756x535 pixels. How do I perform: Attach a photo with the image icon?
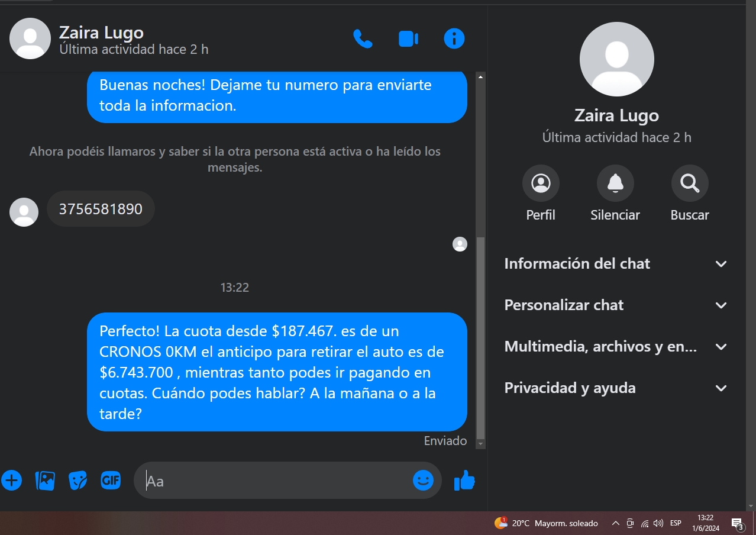coord(45,480)
